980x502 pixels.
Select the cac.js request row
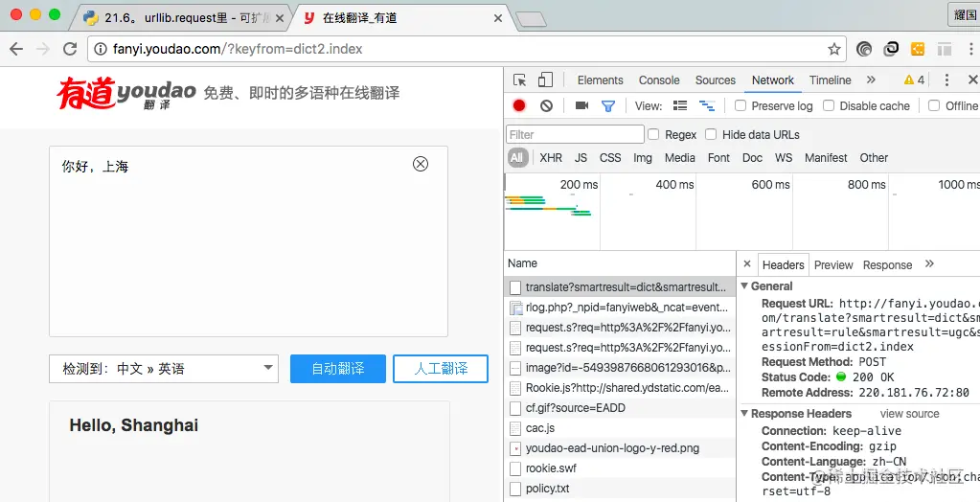620,427
